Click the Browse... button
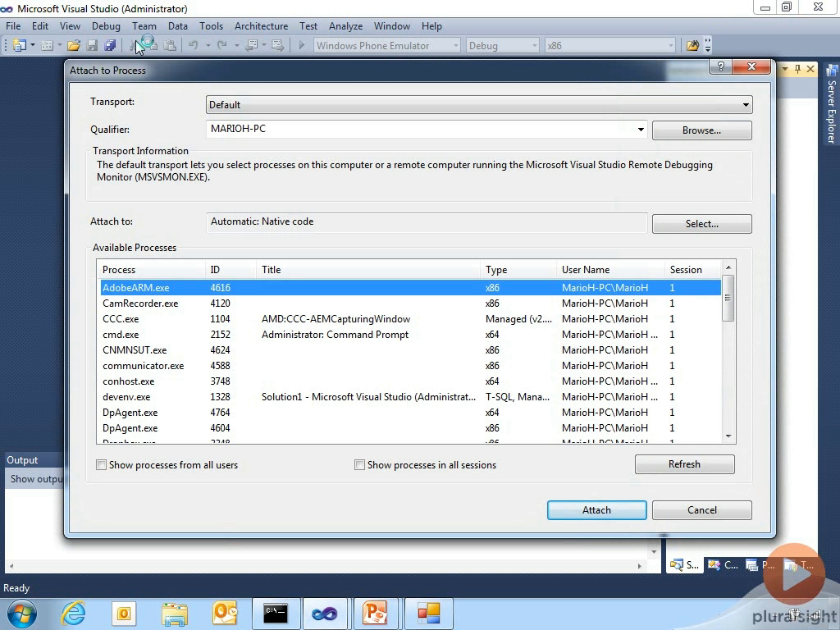 702,130
